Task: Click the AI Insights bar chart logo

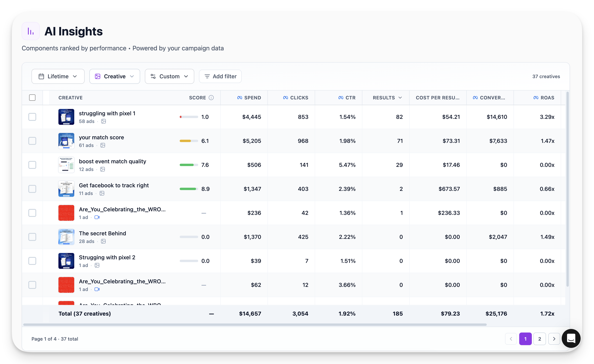Action: (31, 31)
